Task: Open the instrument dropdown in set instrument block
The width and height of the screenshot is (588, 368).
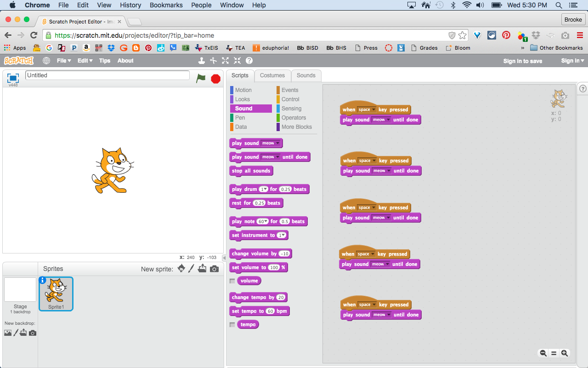Action: coord(282,235)
